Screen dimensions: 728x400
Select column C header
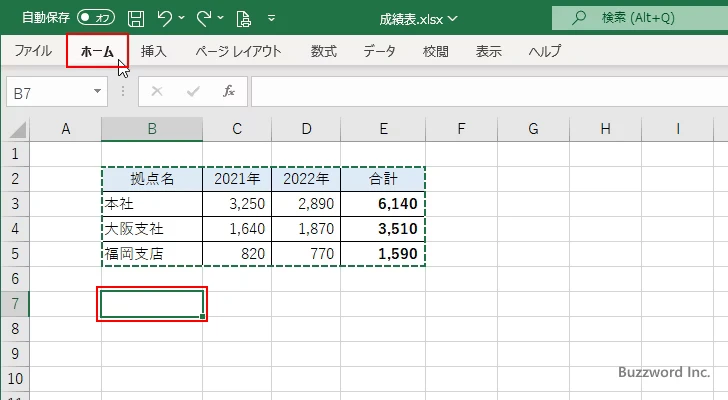pos(237,129)
